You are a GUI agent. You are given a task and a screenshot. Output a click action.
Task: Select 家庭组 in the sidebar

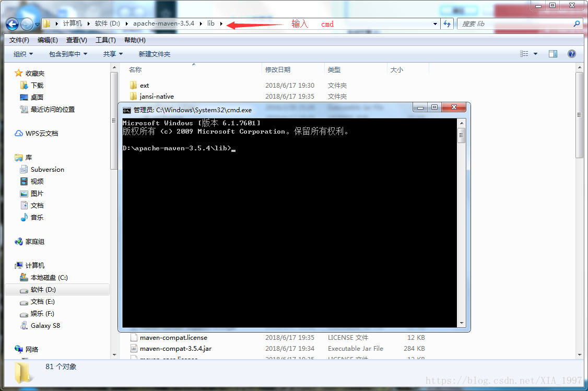(x=34, y=241)
